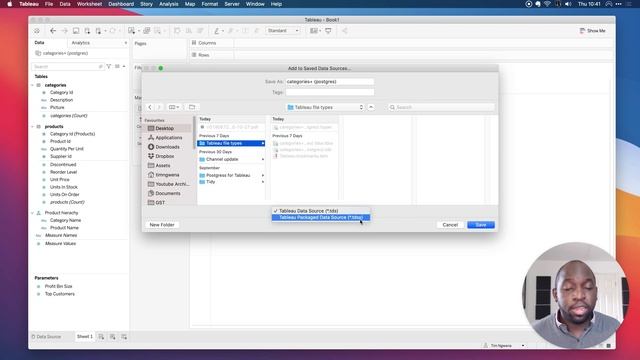Open the Postgress for Tableau folder

click(x=231, y=175)
